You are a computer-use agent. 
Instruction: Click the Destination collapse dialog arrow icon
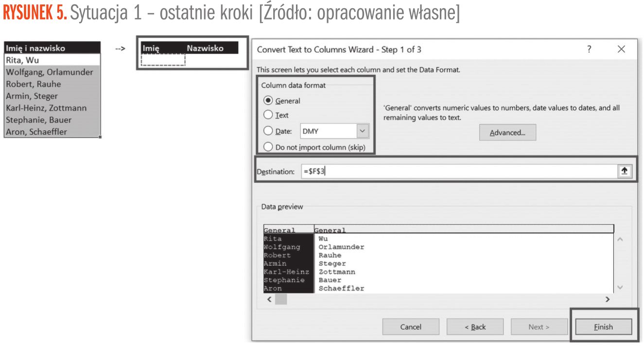pyautogui.click(x=624, y=171)
